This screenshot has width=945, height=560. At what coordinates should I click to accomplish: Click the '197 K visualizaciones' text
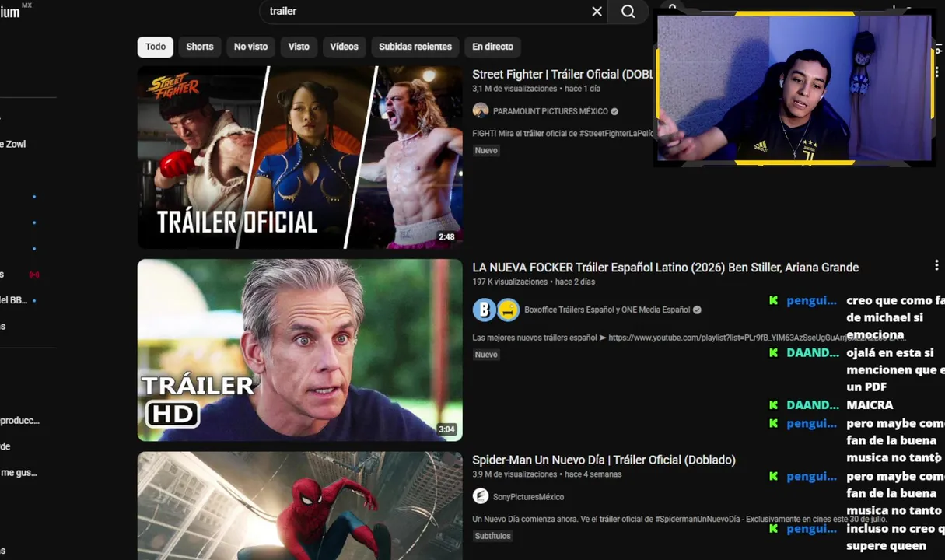(510, 282)
